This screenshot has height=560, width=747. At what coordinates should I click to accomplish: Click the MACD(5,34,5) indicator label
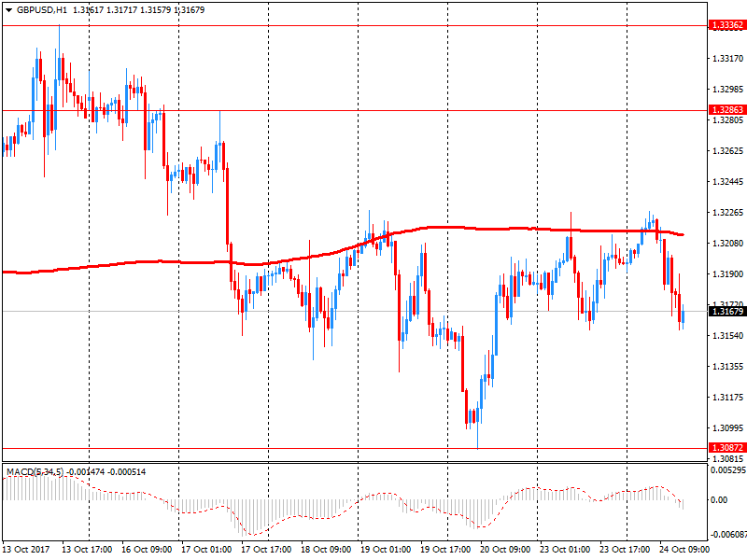[x=35, y=472]
